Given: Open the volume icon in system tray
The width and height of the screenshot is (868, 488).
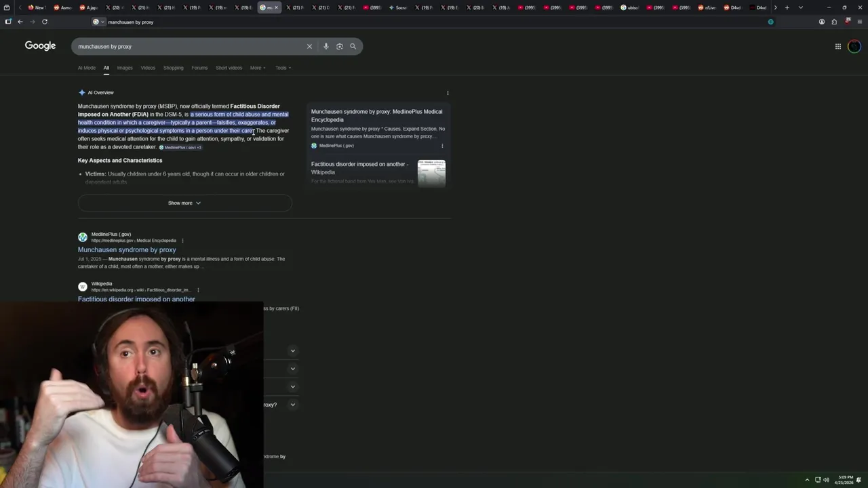Looking at the screenshot, I should pos(826,480).
